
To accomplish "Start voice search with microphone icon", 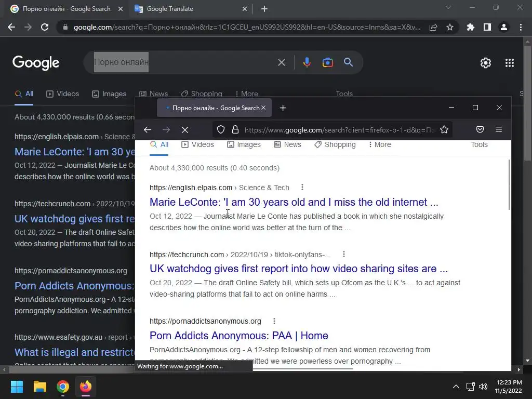I will [x=307, y=62].
